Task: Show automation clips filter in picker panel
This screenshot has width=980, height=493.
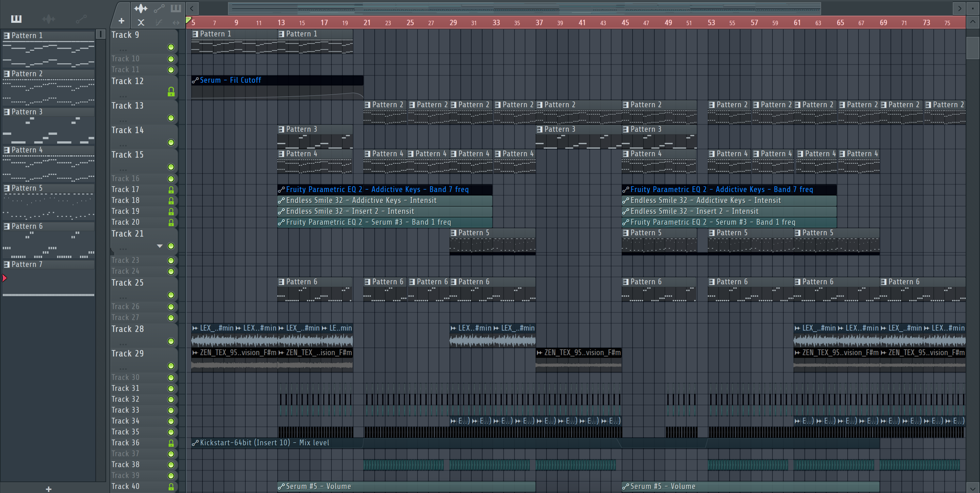Action: [x=81, y=19]
